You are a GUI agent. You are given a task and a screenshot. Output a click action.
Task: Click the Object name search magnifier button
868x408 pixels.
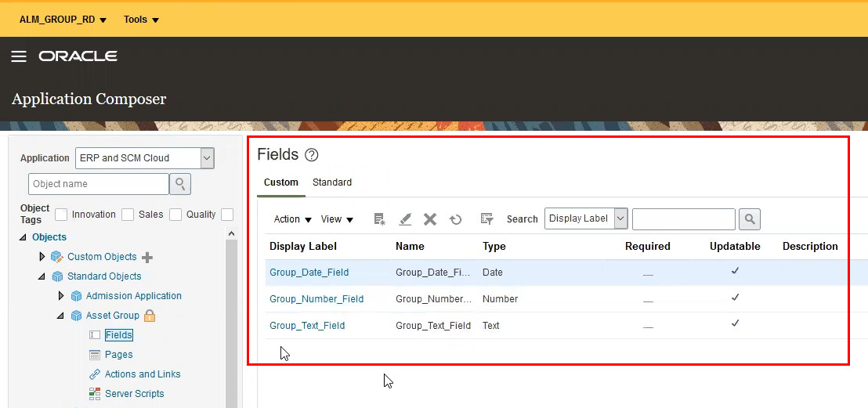pyautogui.click(x=180, y=184)
